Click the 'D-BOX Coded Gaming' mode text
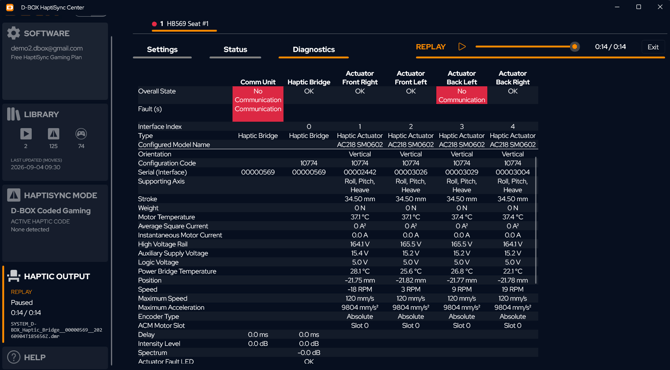 click(x=50, y=211)
